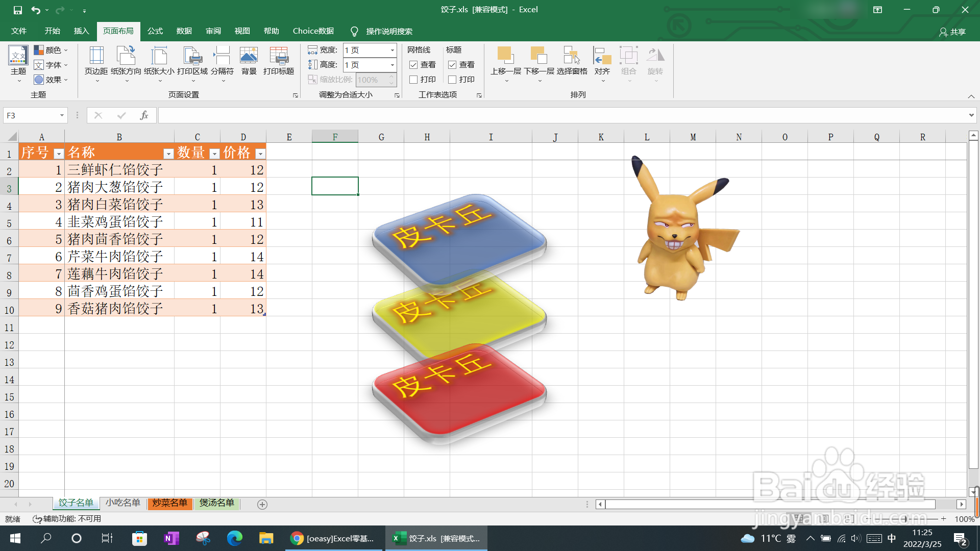
Task: Switch to Chrome [oeasy]Excel taskbar window
Action: [332, 538]
